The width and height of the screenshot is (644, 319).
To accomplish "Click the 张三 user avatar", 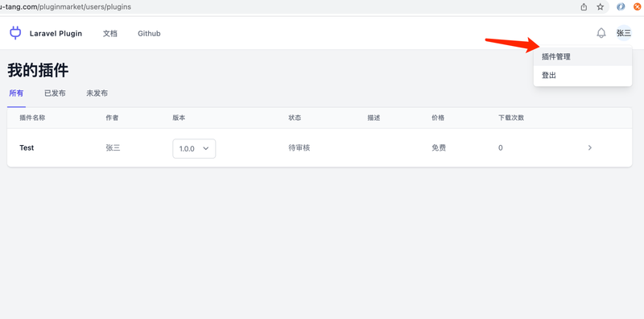I will point(623,33).
